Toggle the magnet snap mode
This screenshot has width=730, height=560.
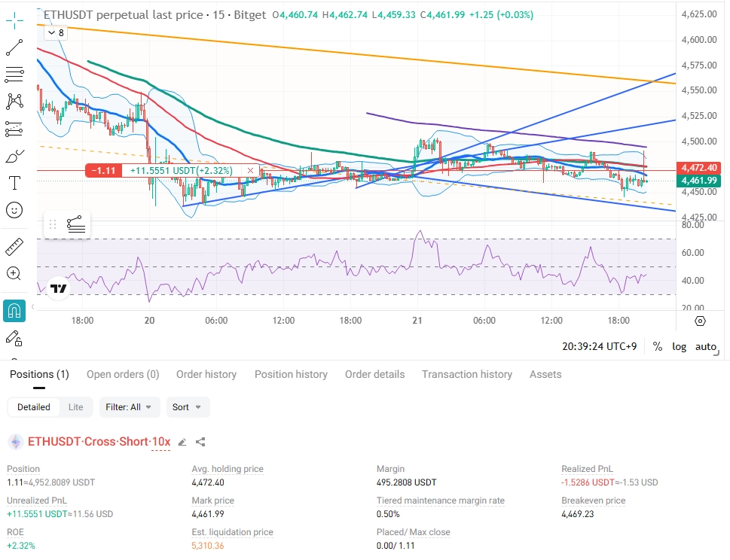pos(14,310)
